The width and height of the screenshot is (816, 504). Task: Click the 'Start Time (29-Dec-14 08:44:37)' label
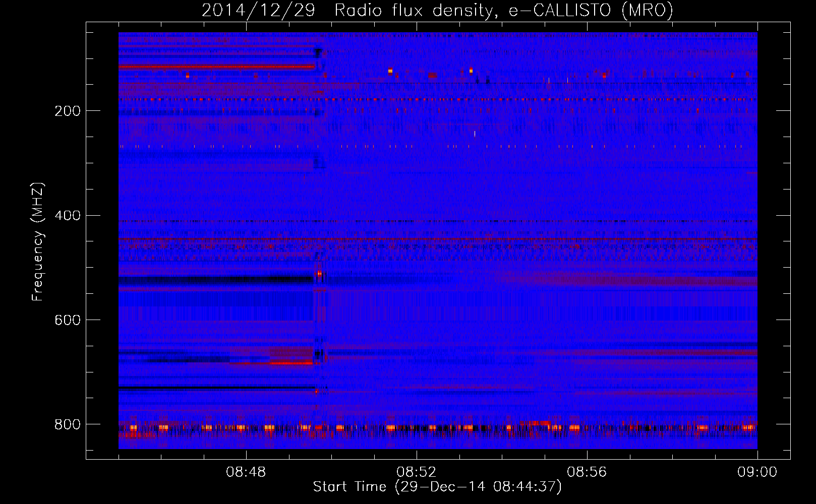tap(437, 487)
